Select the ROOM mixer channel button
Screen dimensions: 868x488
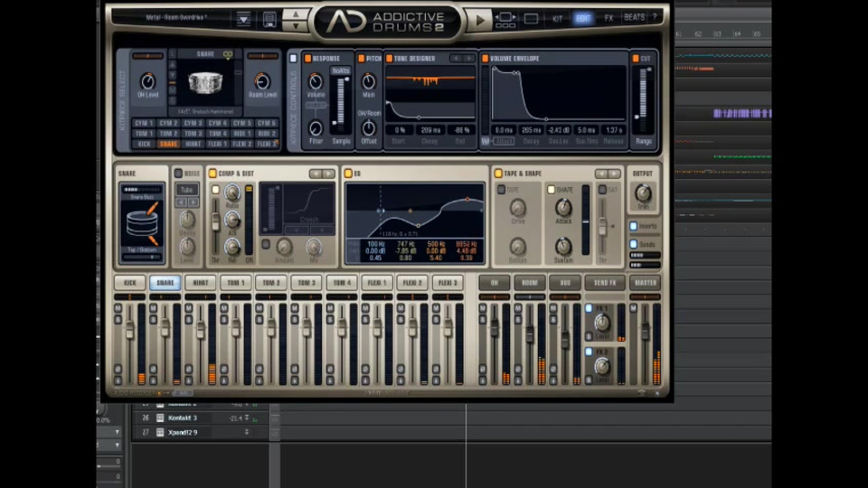pyautogui.click(x=530, y=283)
